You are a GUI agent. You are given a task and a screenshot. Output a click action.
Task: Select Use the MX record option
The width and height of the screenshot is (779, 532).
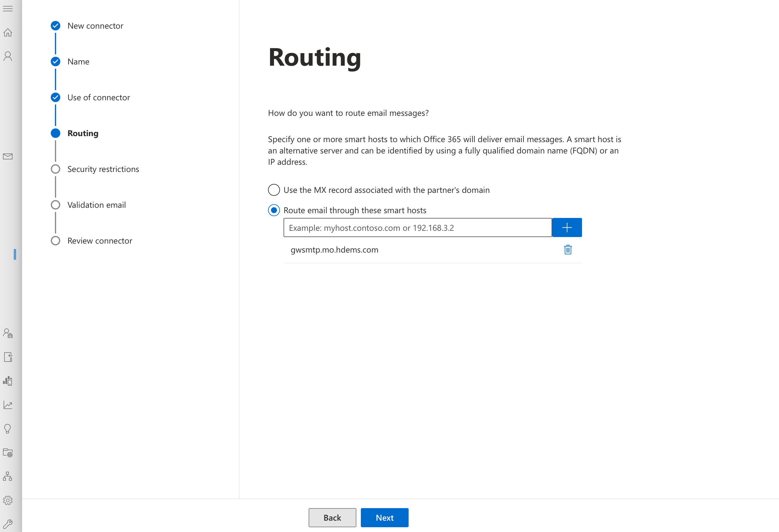click(274, 190)
